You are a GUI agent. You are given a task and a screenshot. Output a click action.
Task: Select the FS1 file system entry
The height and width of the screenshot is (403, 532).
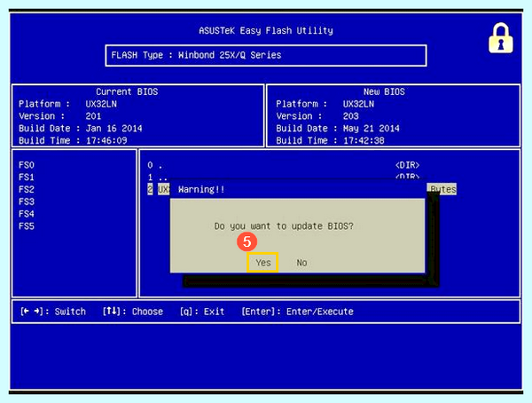click(x=27, y=178)
